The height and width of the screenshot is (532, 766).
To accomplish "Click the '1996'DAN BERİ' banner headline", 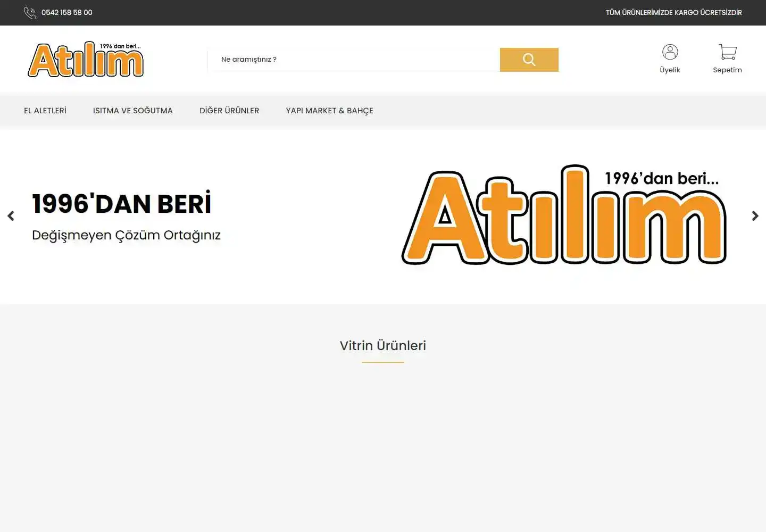I will 122,203.
